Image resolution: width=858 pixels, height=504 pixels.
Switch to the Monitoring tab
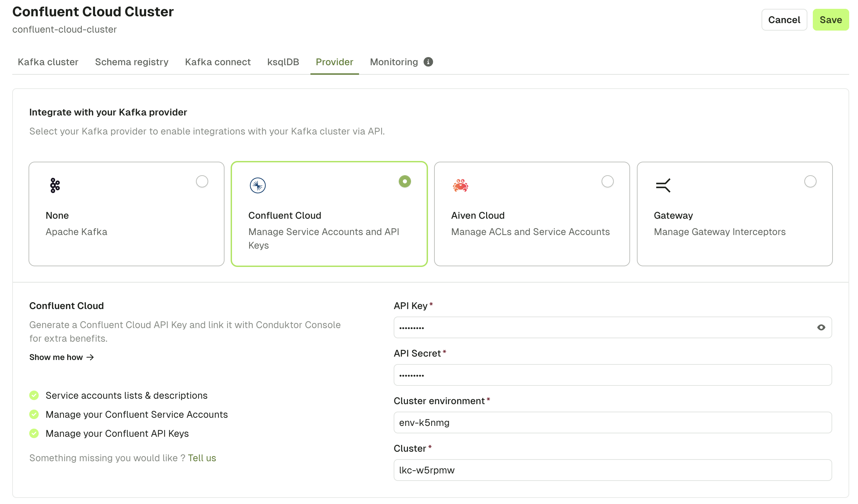click(x=394, y=62)
